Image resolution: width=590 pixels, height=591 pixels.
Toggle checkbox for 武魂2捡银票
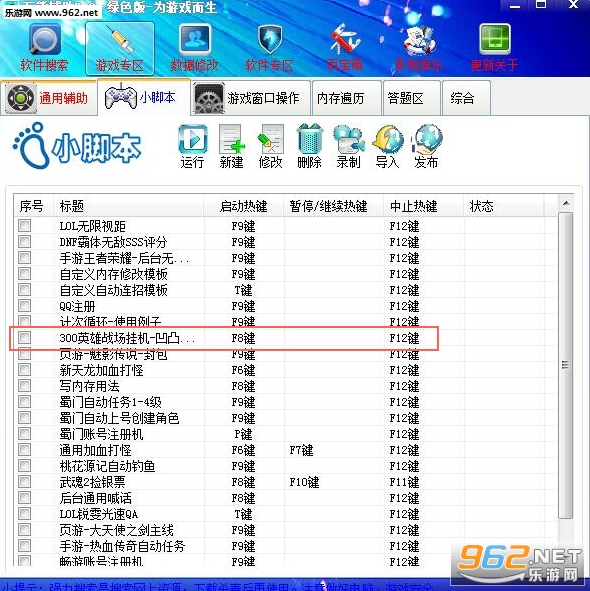(25, 482)
